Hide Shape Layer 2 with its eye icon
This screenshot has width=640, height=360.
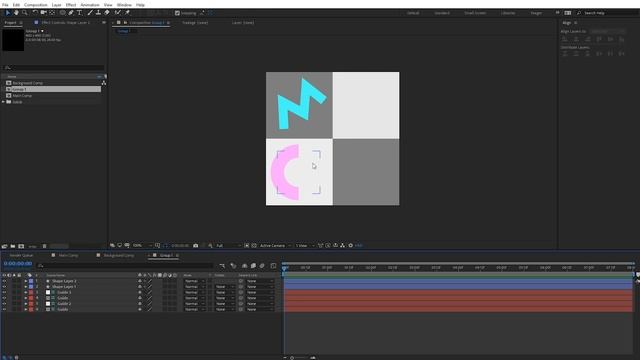click(4, 281)
